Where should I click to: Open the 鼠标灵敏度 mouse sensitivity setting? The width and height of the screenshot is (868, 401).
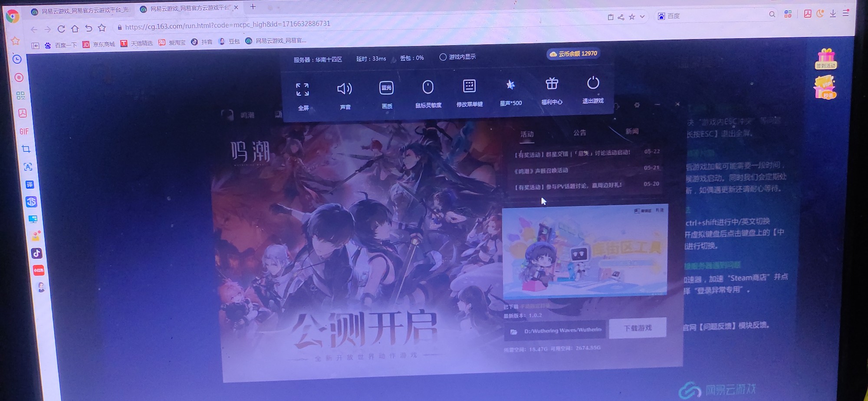click(x=428, y=87)
